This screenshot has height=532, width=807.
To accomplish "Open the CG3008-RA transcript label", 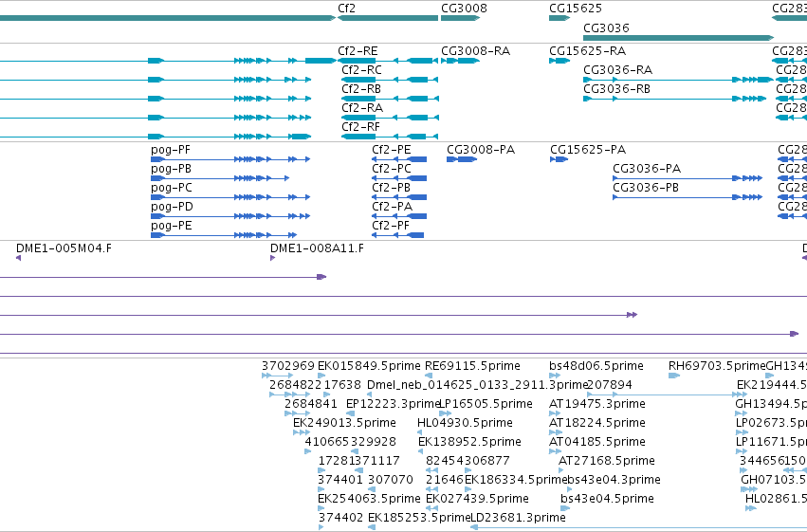I will (x=475, y=51).
